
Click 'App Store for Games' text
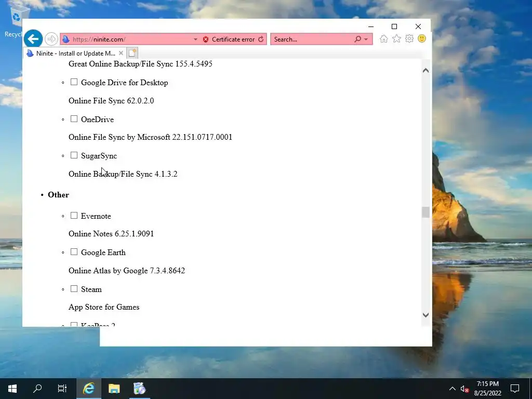104,307
